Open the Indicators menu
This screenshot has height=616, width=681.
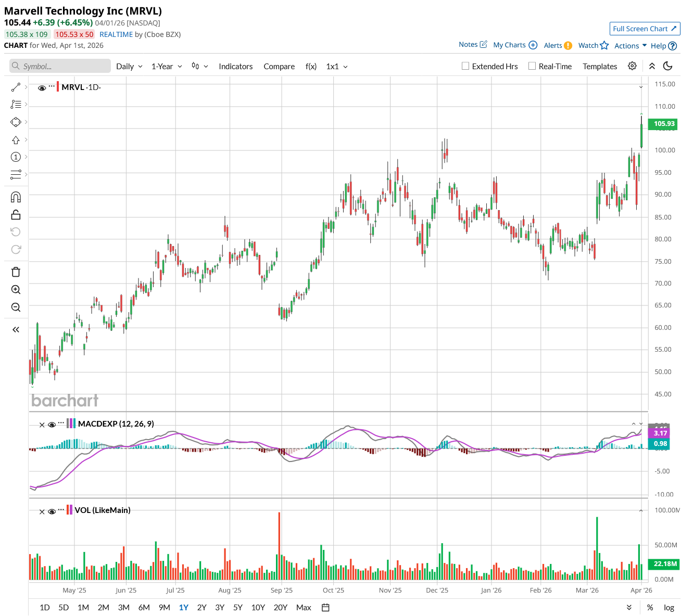[x=235, y=66]
